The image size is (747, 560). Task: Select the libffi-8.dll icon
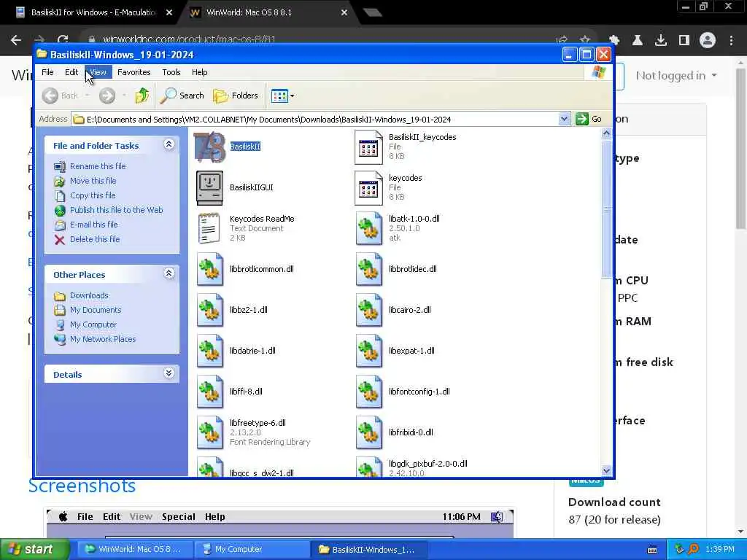[x=209, y=392]
